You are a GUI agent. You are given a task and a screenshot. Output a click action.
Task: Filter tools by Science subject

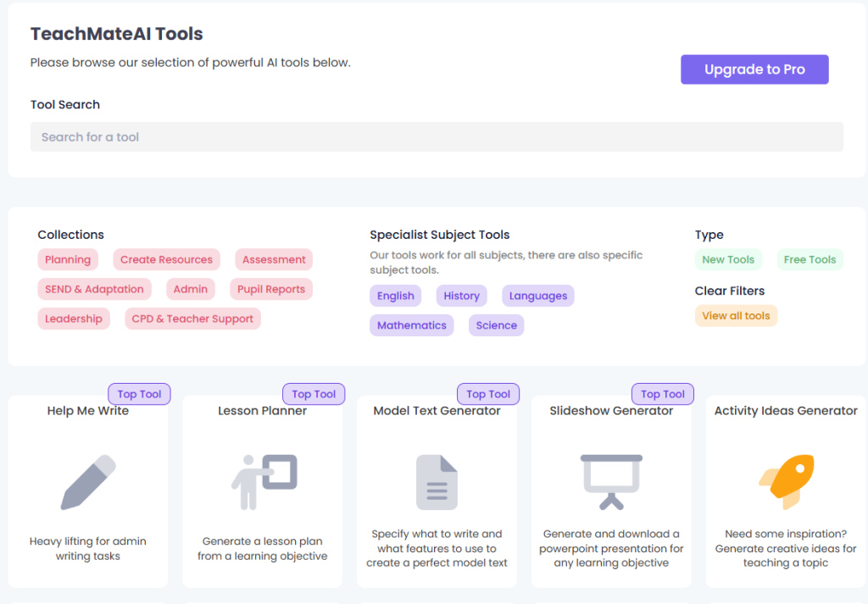[x=496, y=324]
